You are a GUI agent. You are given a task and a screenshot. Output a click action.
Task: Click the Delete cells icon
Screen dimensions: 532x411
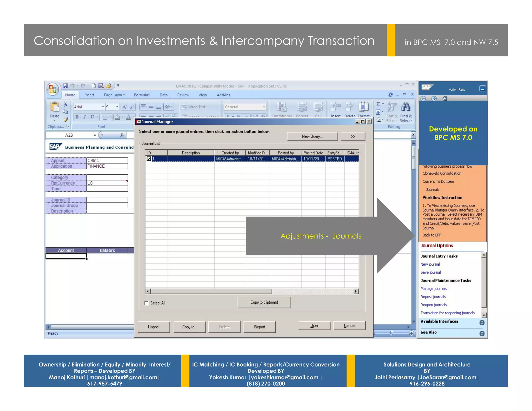pos(349,107)
